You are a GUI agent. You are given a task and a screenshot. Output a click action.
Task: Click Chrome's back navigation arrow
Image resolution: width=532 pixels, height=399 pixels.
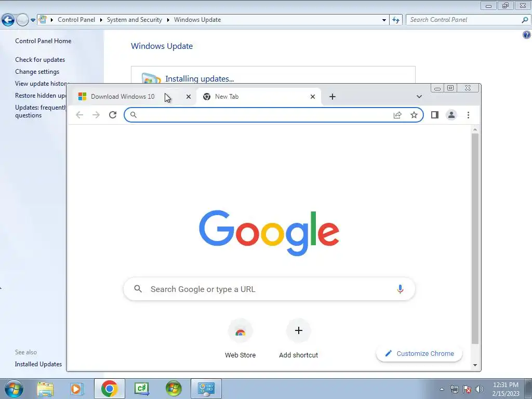click(x=79, y=115)
